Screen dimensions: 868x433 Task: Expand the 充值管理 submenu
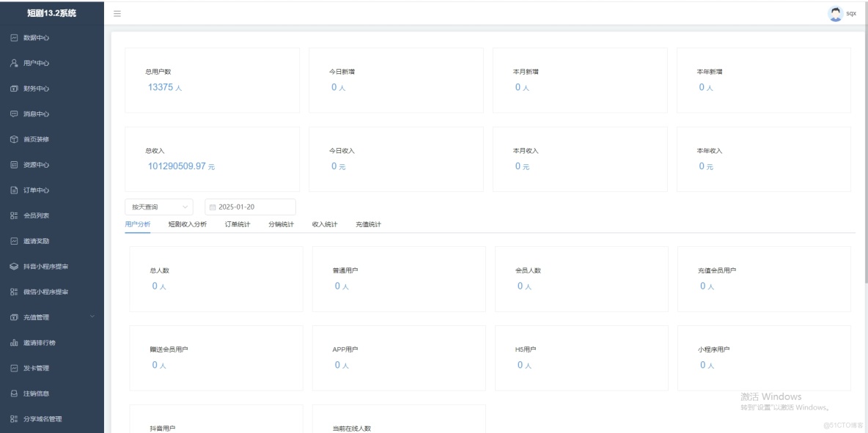(38, 317)
